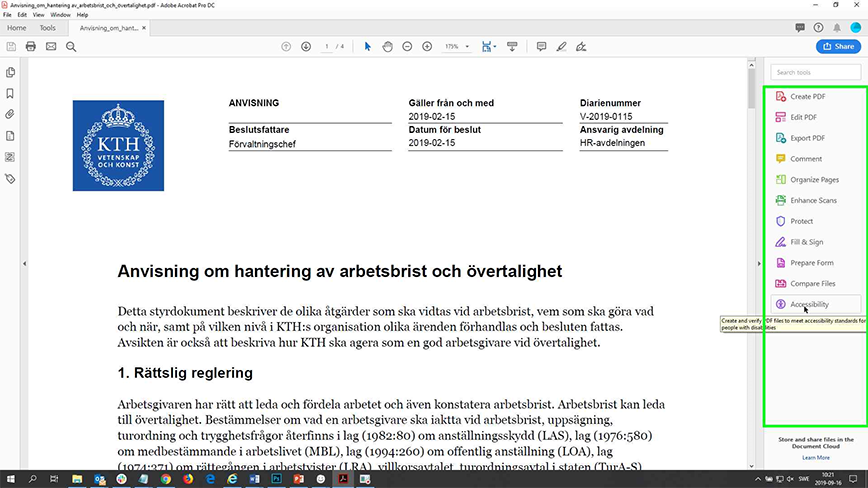
Task: Click the vertical document scrollbar thumb
Action: click(x=751, y=89)
